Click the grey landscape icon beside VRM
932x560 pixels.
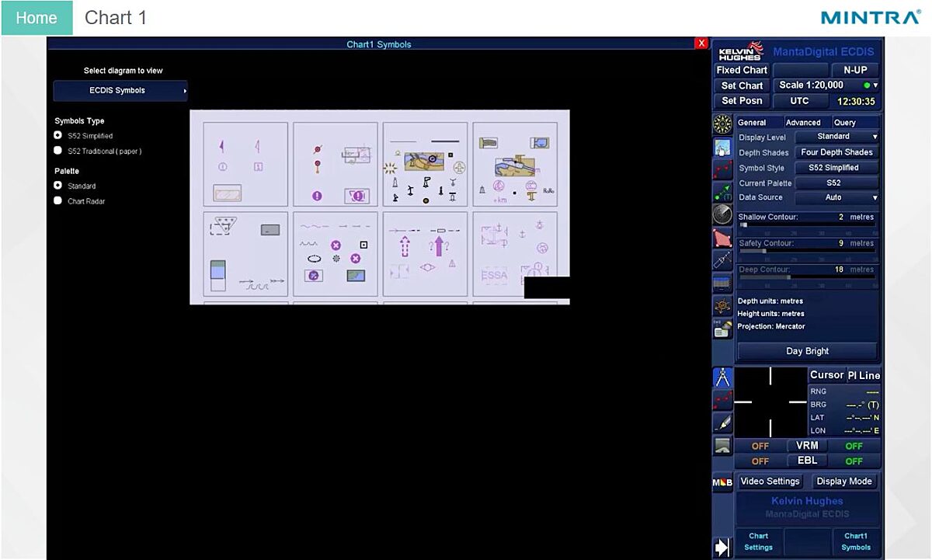pyautogui.click(x=723, y=446)
